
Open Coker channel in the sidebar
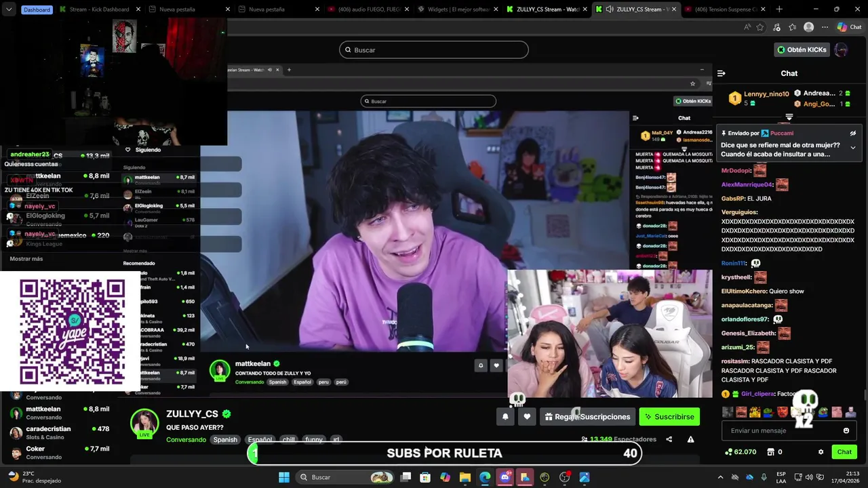pyautogui.click(x=60, y=452)
